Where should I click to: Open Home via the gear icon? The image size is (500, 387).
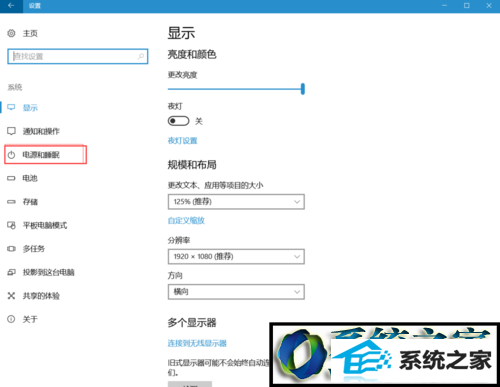(x=11, y=33)
